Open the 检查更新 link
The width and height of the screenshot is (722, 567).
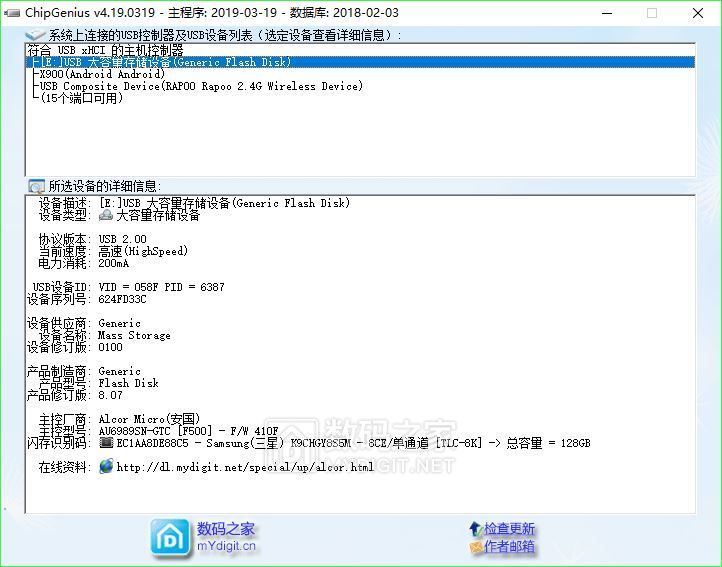(x=509, y=528)
